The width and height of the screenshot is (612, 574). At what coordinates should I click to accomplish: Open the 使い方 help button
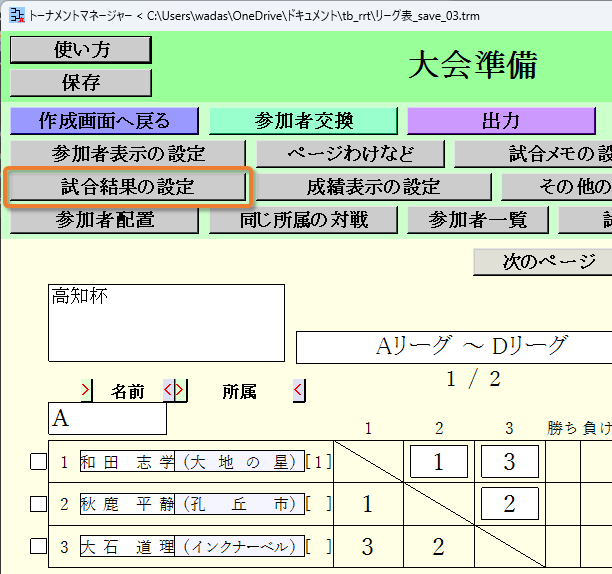[x=81, y=50]
